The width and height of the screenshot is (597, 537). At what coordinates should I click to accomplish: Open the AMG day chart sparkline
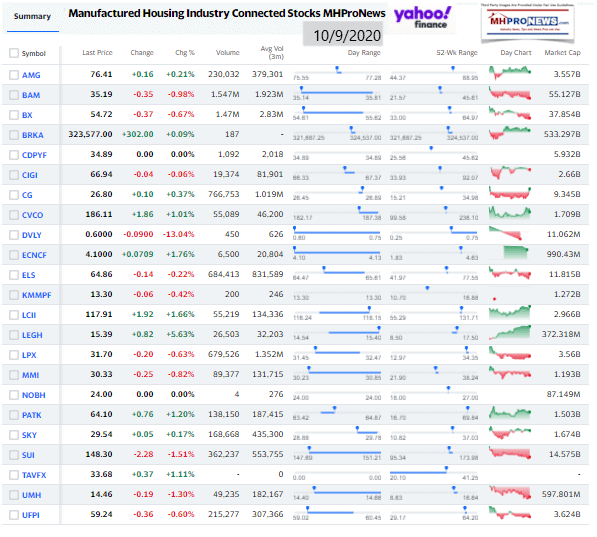[x=510, y=72]
